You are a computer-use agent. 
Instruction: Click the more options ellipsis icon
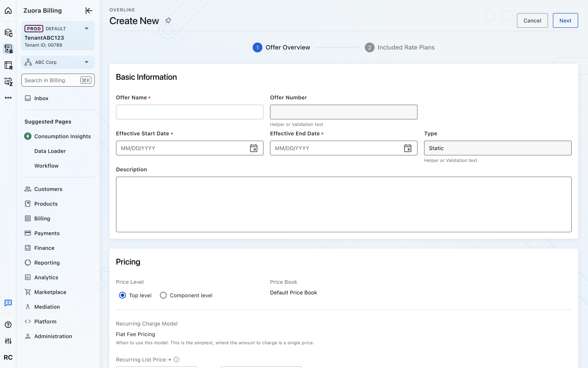point(8,98)
